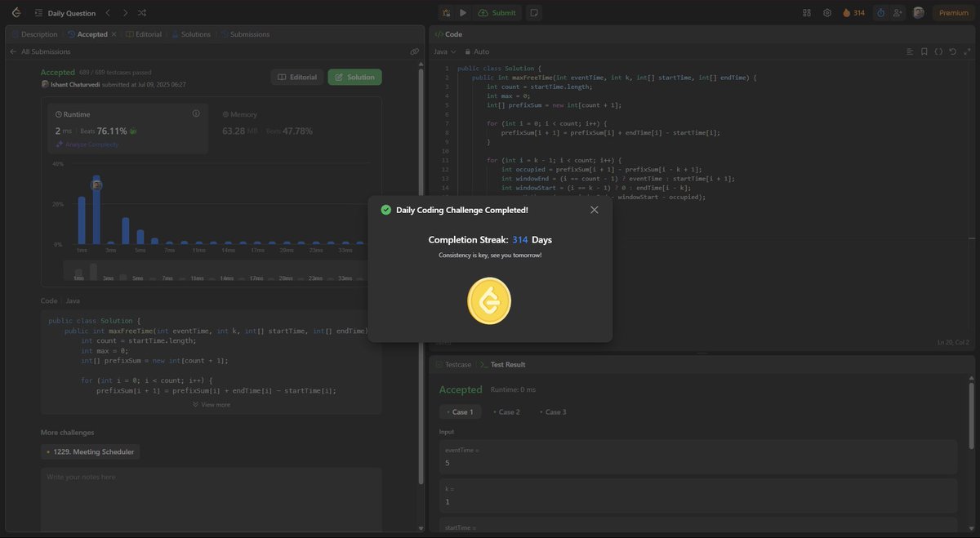This screenshot has height=538, width=980.
Task: Maximize editor with fullscreen icon
Action: pyautogui.click(x=966, y=51)
